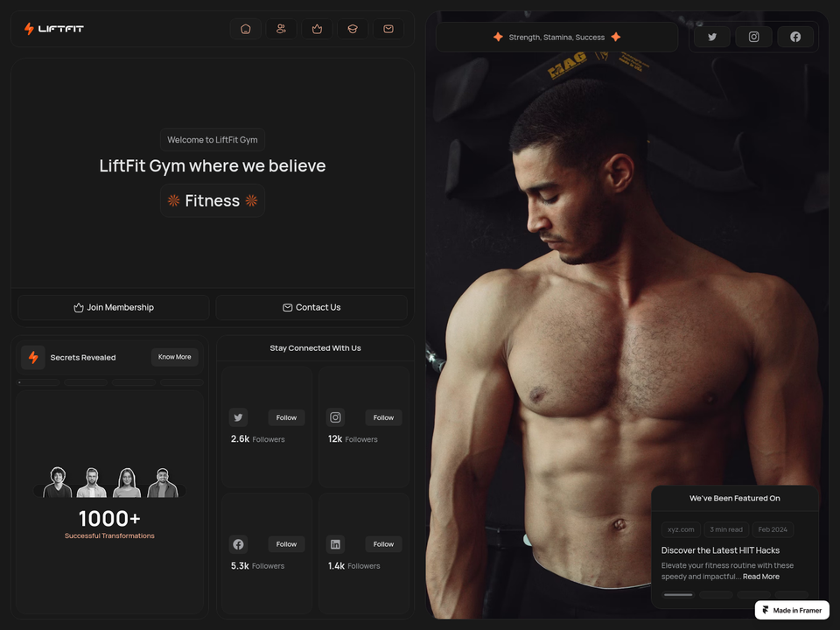Screen dimensions: 840x630
Task: Click the Instagram icon in 12k followers card
Action: (335, 417)
